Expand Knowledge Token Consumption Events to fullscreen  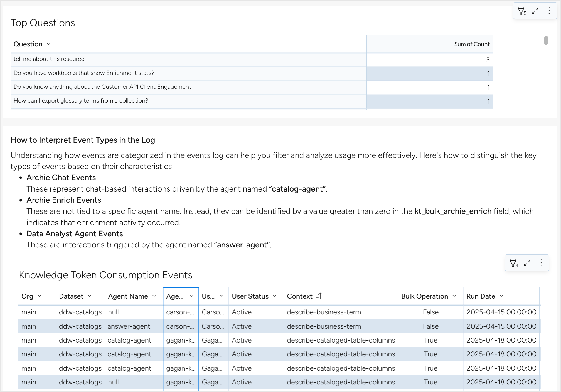(527, 263)
